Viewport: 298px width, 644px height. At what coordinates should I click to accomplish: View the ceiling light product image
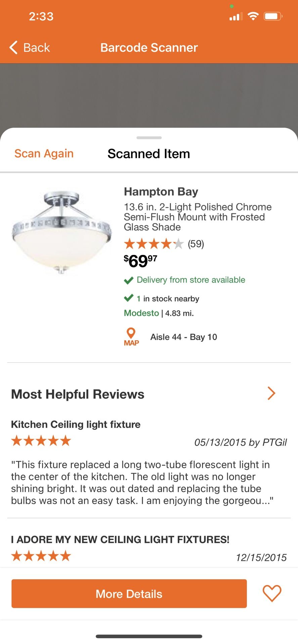(x=62, y=232)
